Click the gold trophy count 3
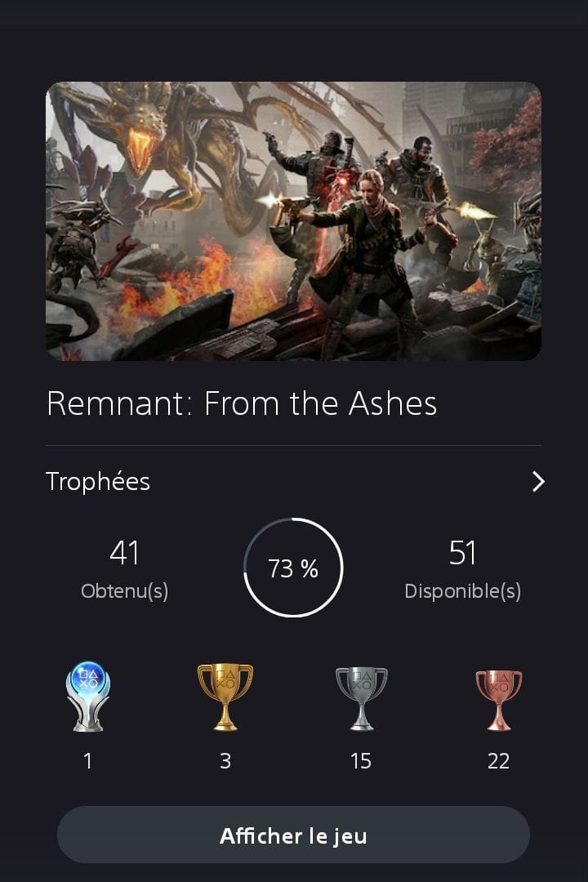Screen dimensions: 588x882 point(225,761)
